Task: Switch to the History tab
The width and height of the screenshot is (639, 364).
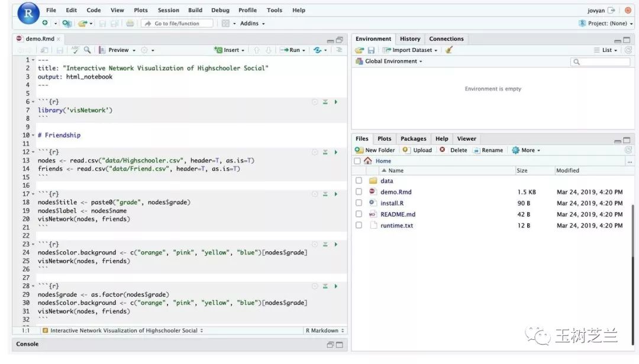Action: (x=410, y=38)
